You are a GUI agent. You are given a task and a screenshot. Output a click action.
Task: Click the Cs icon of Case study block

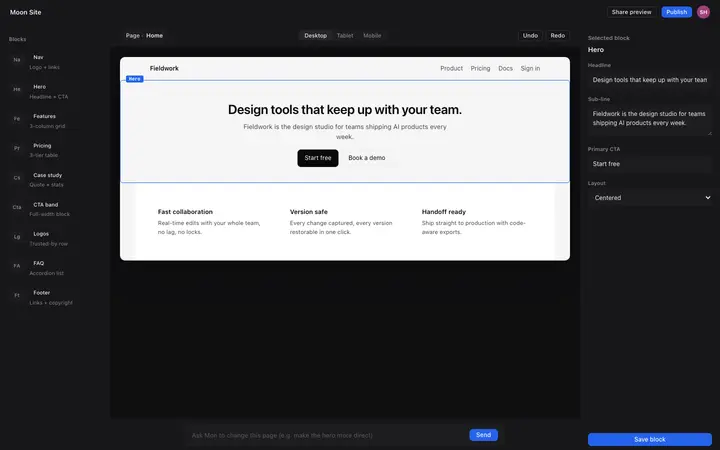click(x=17, y=178)
